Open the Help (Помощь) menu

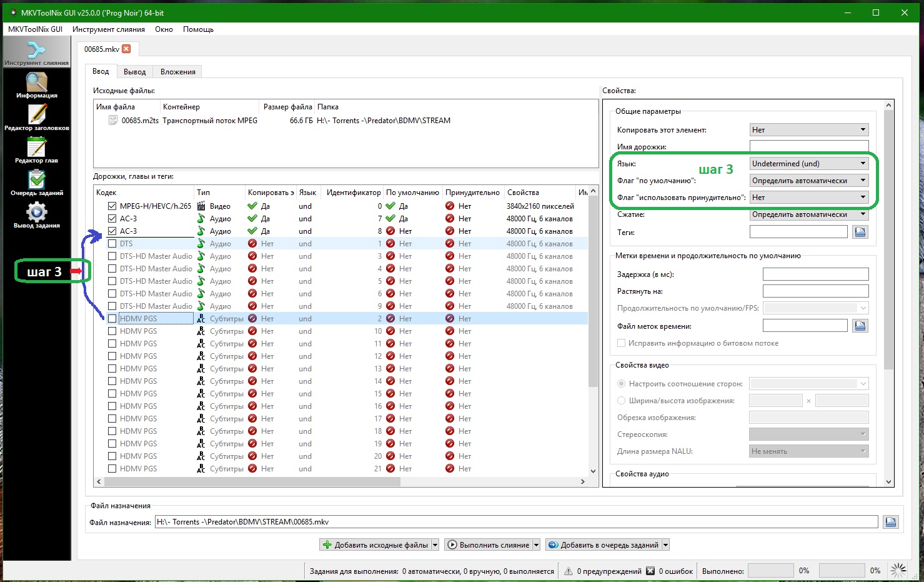(198, 29)
